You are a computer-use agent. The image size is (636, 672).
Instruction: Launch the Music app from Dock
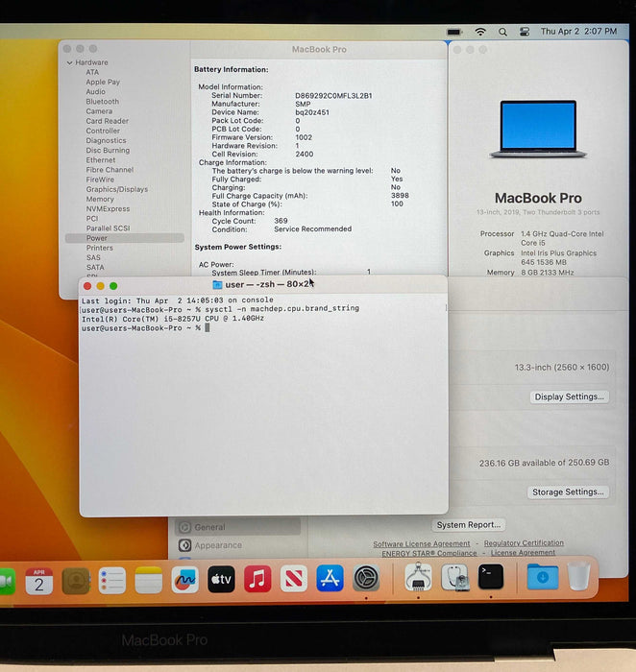257,579
